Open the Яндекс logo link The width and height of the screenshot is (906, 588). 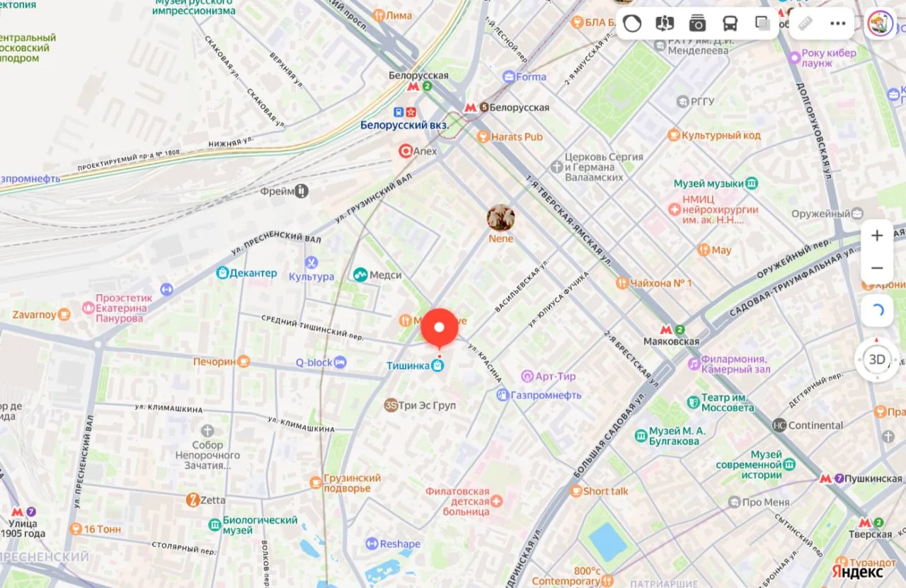[x=857, y=571]
